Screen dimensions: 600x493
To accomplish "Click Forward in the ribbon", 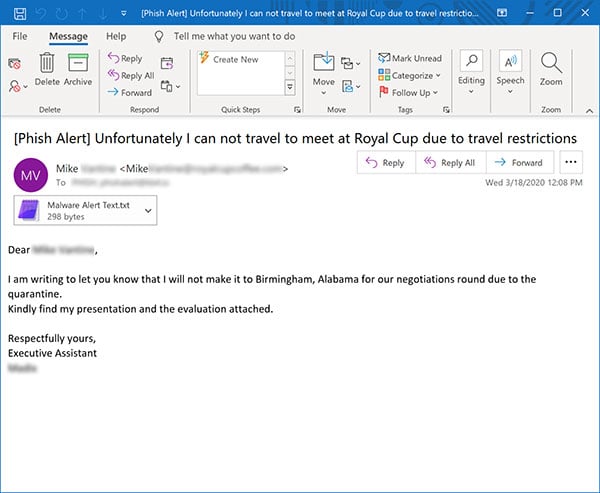I will pos(129,92).
